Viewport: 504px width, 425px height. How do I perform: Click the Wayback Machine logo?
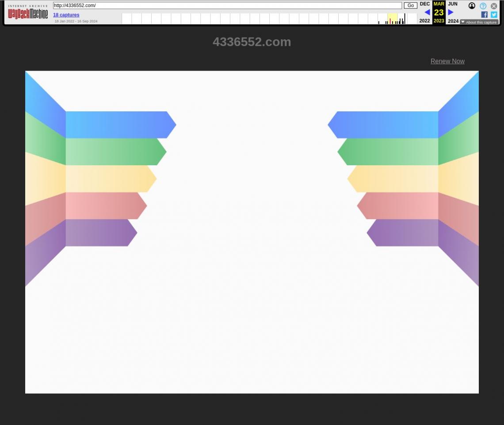[28, 13]
